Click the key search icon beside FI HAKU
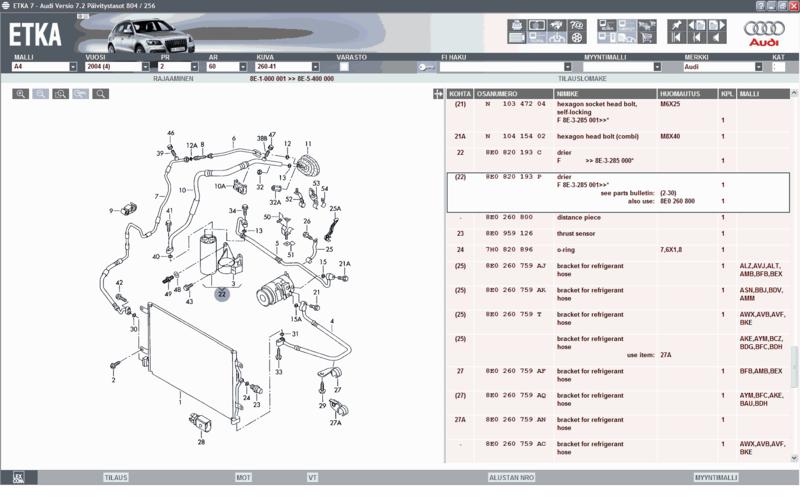The width and height of the screenshot is (800, 500). 426,67
